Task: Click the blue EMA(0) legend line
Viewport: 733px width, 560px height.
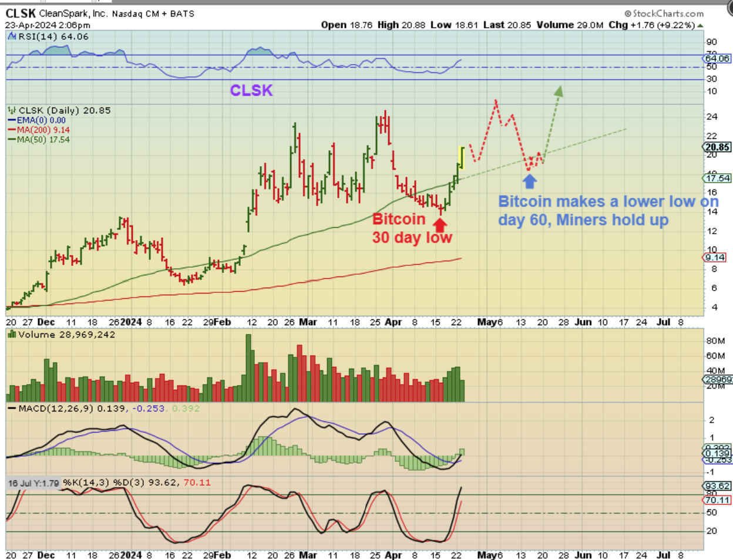Action: coord(12,120)
